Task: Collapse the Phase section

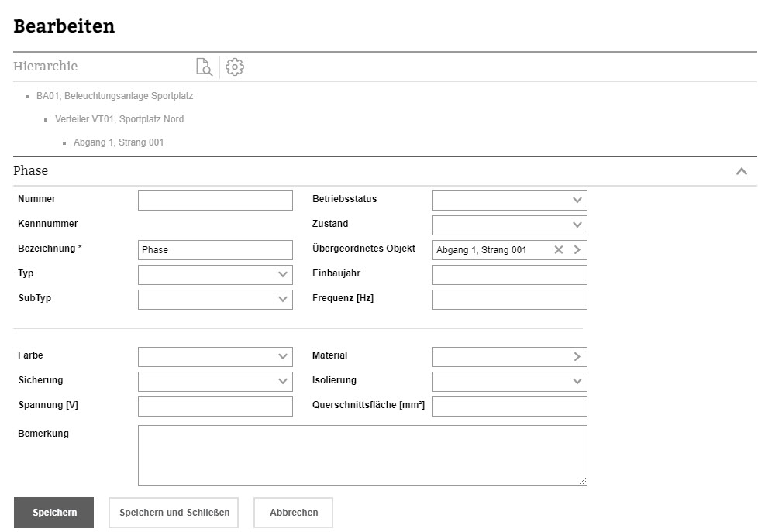Action: pyautogui.click(x=741, y=171)
